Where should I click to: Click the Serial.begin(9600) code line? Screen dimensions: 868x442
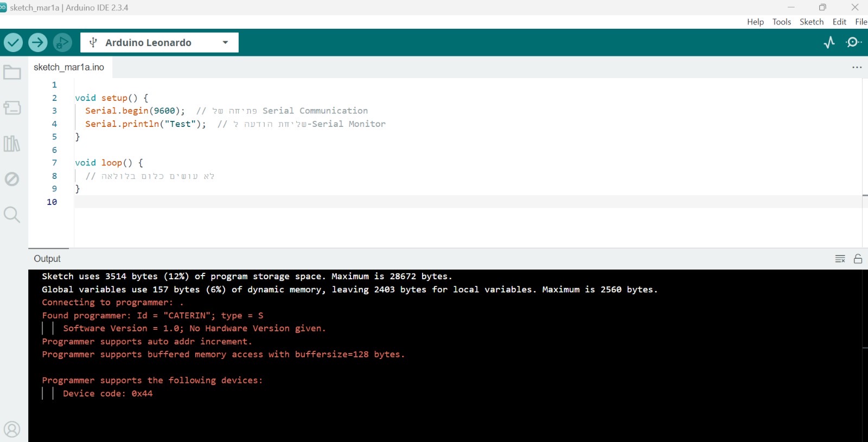point(226,111)
